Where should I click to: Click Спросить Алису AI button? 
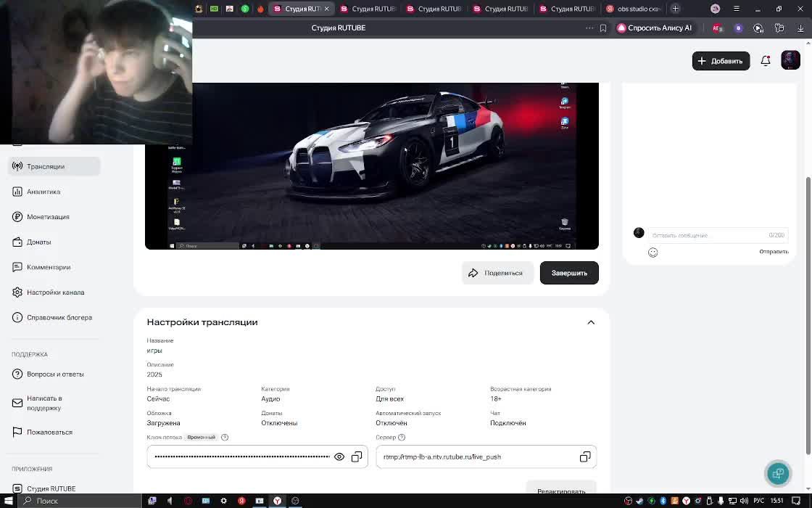pos(655,28)
